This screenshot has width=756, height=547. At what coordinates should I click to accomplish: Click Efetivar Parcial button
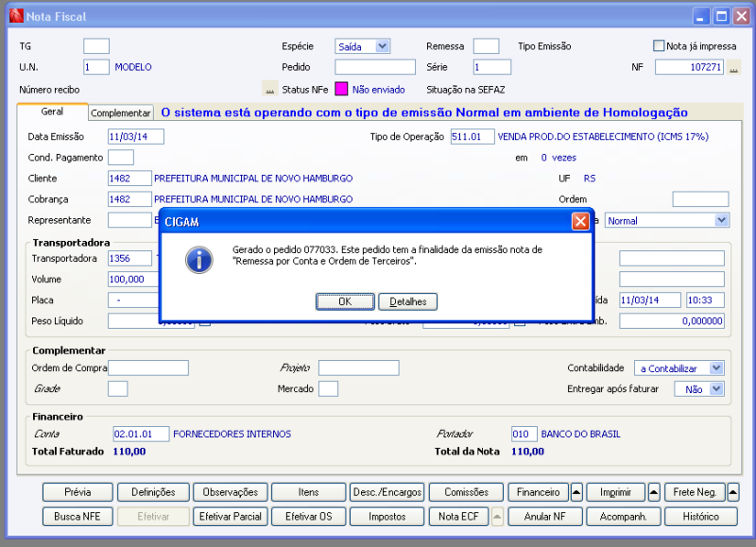[x=230, y=517]
